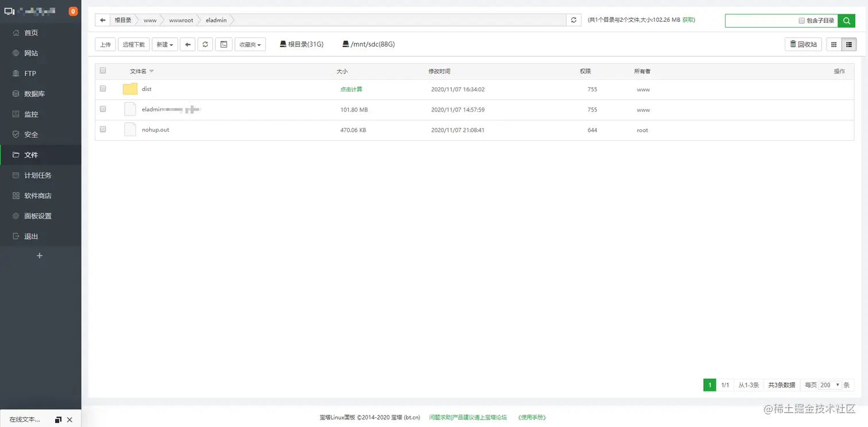
Task: Open the 收藏夹 dropdown
Action: click(250, 44)
